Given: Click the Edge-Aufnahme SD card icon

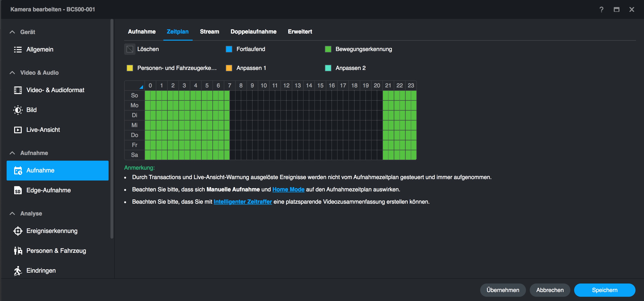Looking at the screenshot, I should coord(18,190).
